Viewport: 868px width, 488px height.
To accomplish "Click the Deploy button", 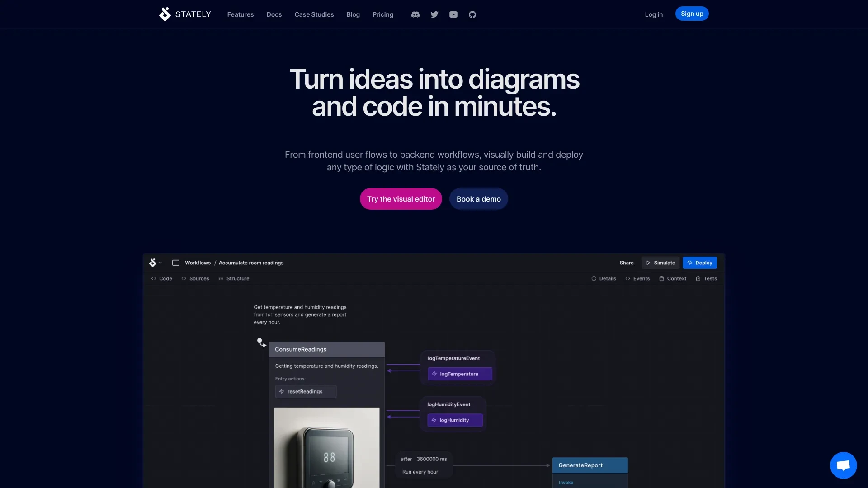I will 700,263.
